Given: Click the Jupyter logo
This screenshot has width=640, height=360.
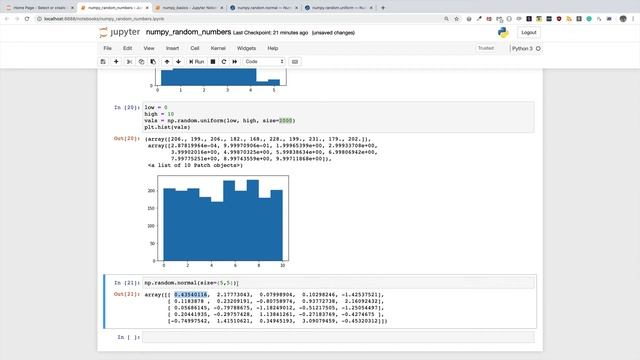Looking at the screenshot, I should (x=120, y=32).
